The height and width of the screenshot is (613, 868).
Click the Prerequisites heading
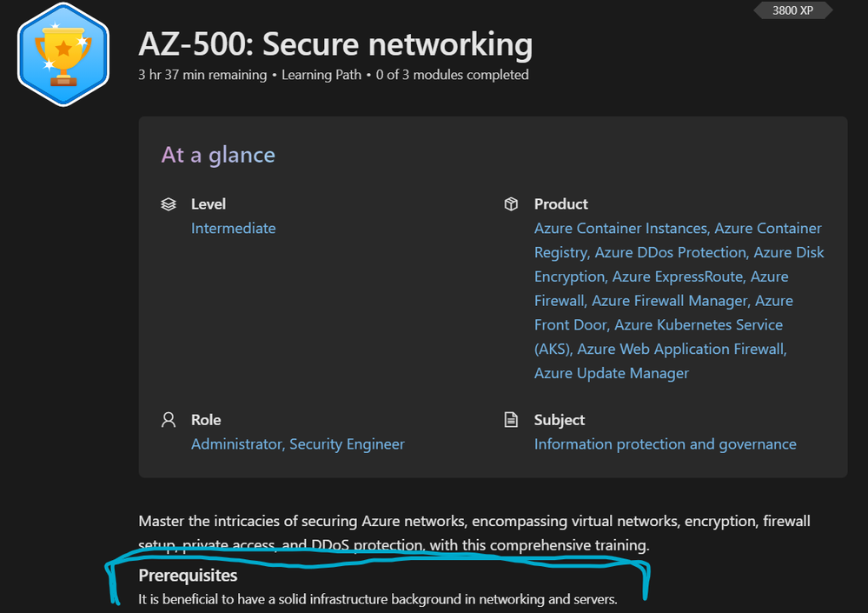188,576
